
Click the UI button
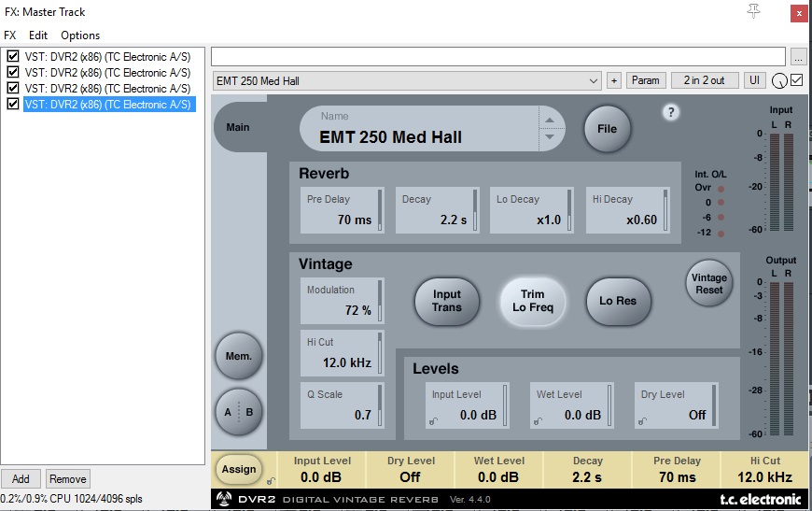click(754, 80)
